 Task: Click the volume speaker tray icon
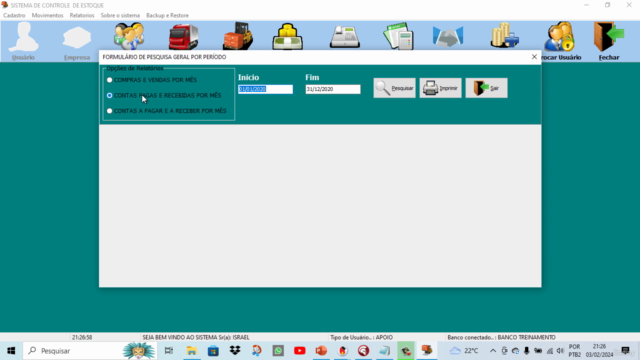click(x=560, y=351)
